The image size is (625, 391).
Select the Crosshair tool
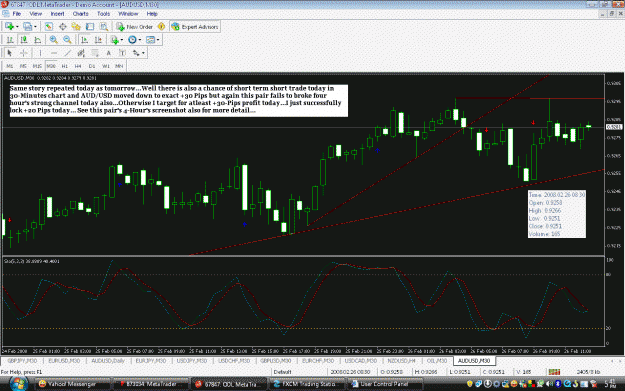(x=24, y=53)
